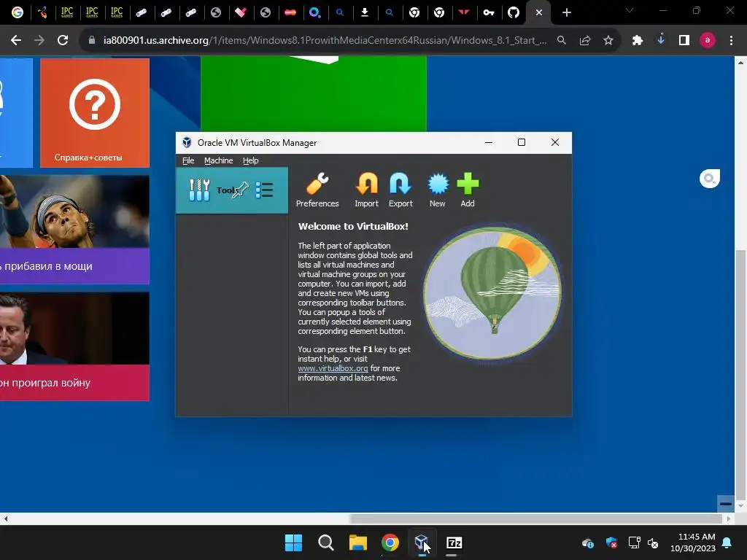This screenshot has height=560, width=747.
Task: Open notifications bell icon
Action: (727, 542)
